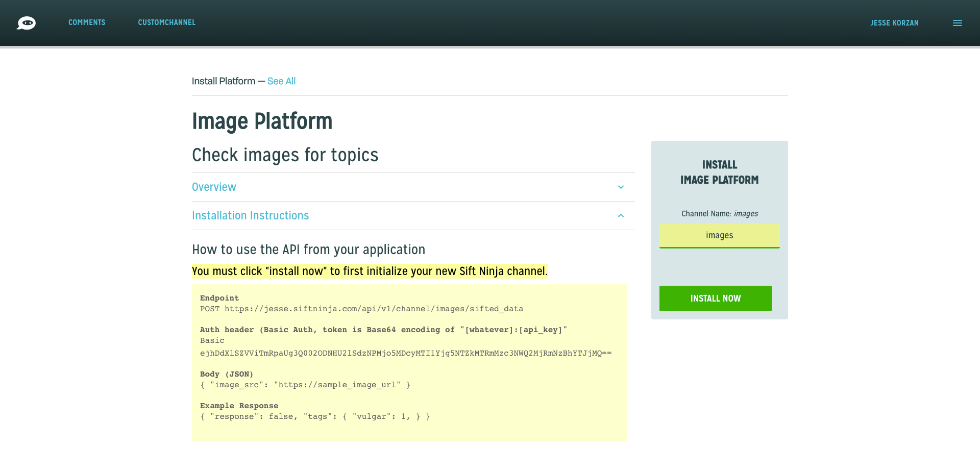The height and width of the screenshot is (474, 980).
Task: Click the 'Image Platform' page title
Action: (262, 121)
